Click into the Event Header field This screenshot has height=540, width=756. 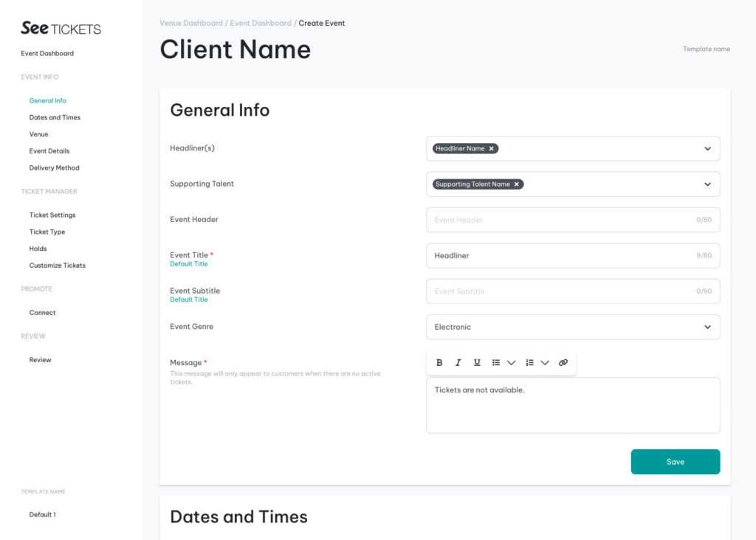tap(561, 220)
